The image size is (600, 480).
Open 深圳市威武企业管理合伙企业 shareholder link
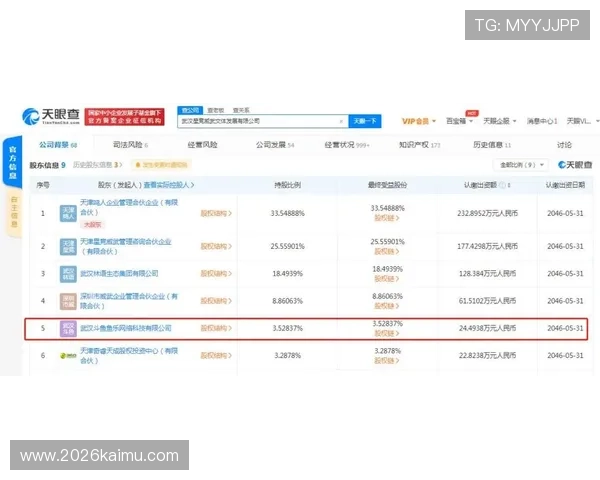(x=129, y=301)
